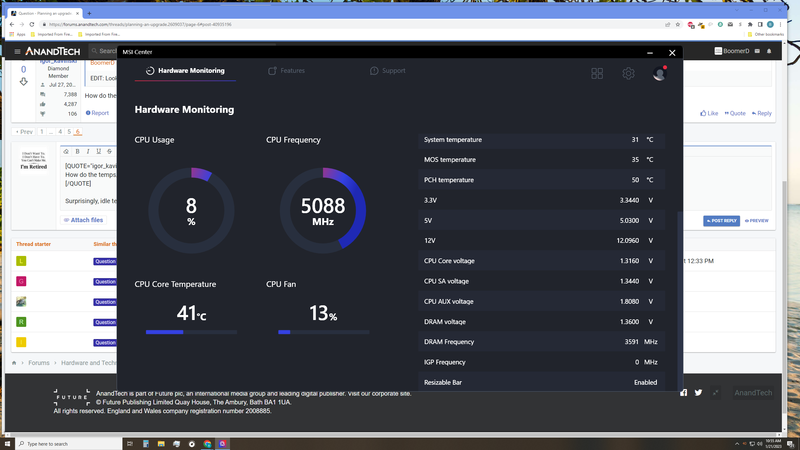Open AnandTech alerts bell icon

(769, 51)
